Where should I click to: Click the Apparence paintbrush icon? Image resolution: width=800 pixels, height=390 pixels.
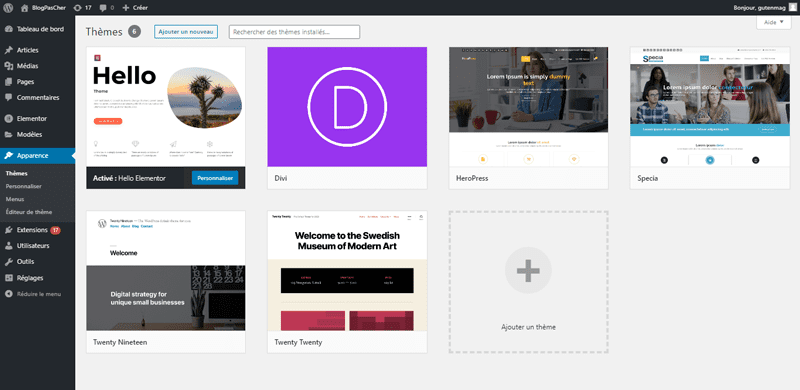9,156
